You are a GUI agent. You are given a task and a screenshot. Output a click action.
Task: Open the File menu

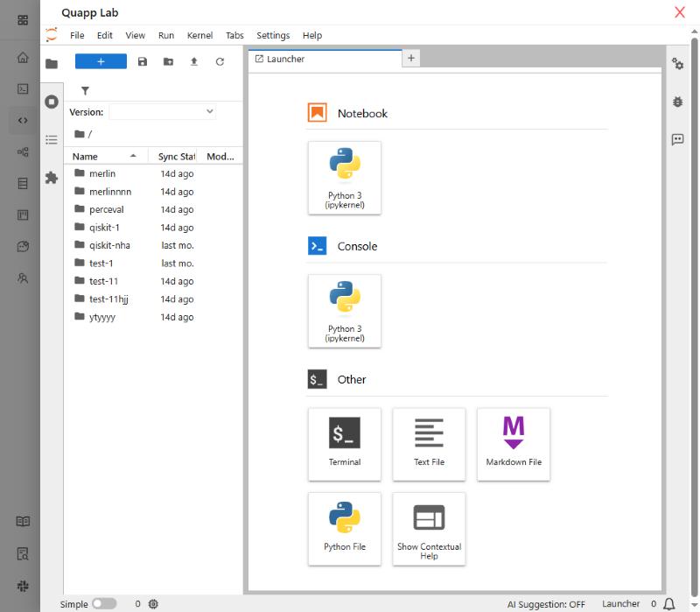(x=77, y=35)
